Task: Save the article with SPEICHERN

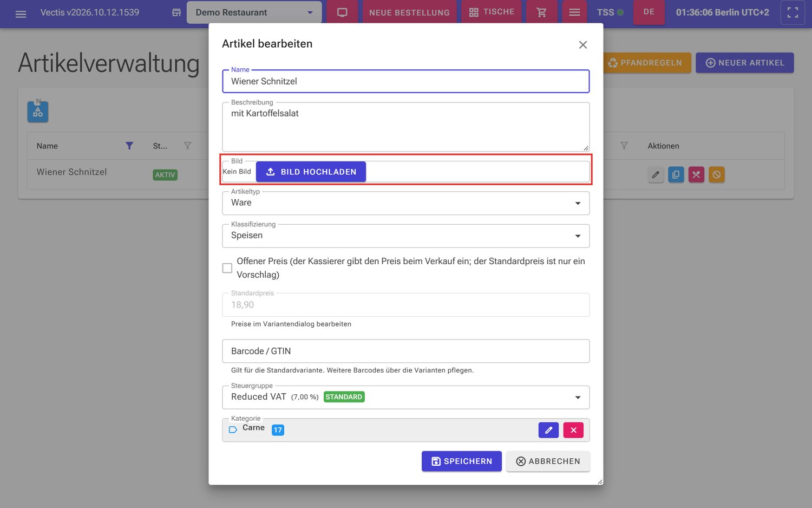Action: pyautogui.click(x=462, y=461)
